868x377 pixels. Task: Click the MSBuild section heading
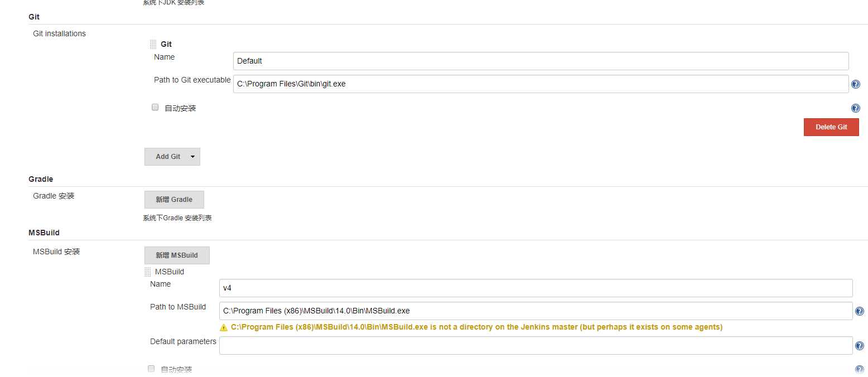pos(44,233)
